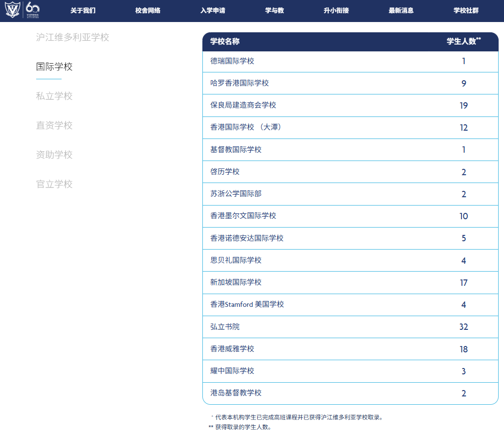Click the 耀中国际学校 row name
The height and width of the screenshot is (438, 504).
[232, 371]
